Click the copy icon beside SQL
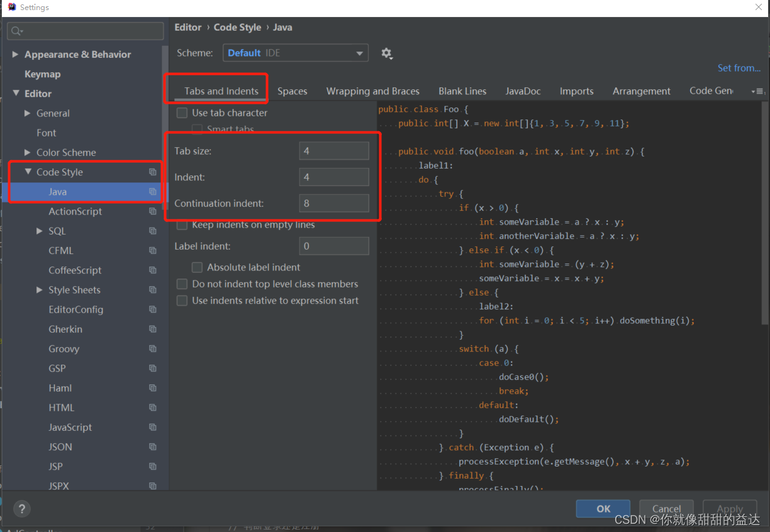This screenshot has width=770, height=532. pos(152,231)
